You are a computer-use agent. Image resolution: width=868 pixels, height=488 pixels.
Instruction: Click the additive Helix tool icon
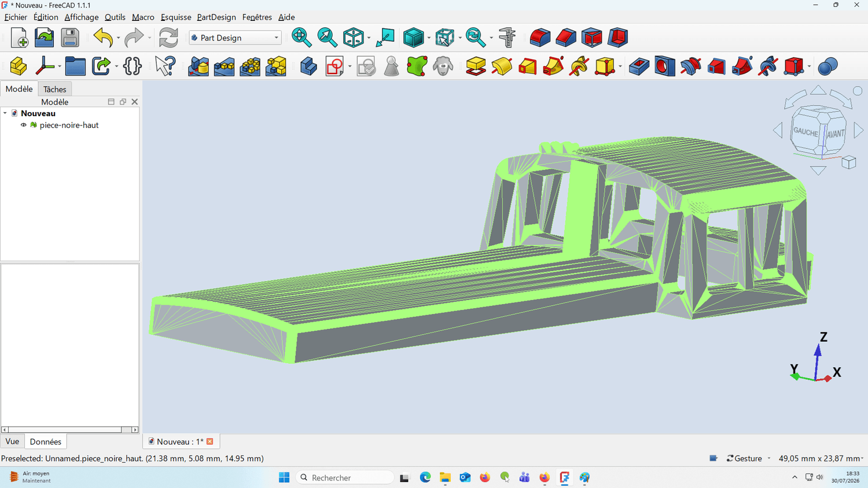pyautogui.click(x=579, y=66)
